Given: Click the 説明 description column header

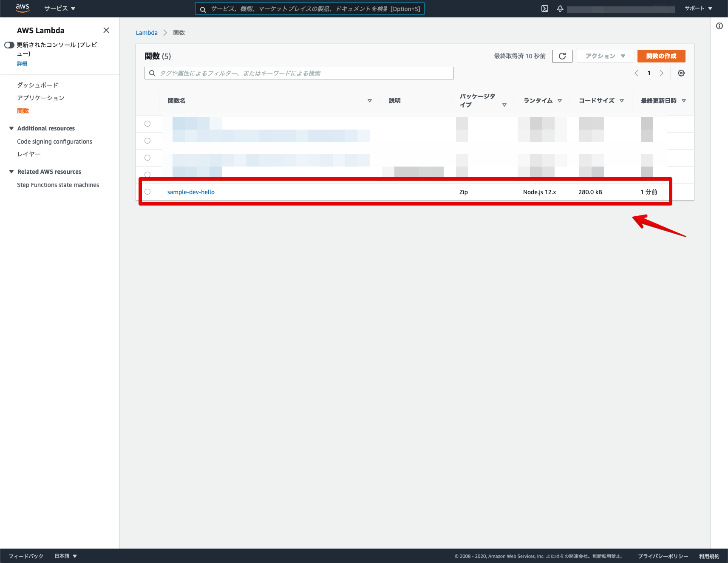Looking at the screenshot, I should click(395, 101).
